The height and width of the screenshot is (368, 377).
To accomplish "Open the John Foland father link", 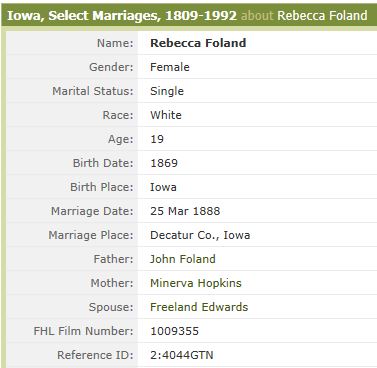I will point(183,259).
